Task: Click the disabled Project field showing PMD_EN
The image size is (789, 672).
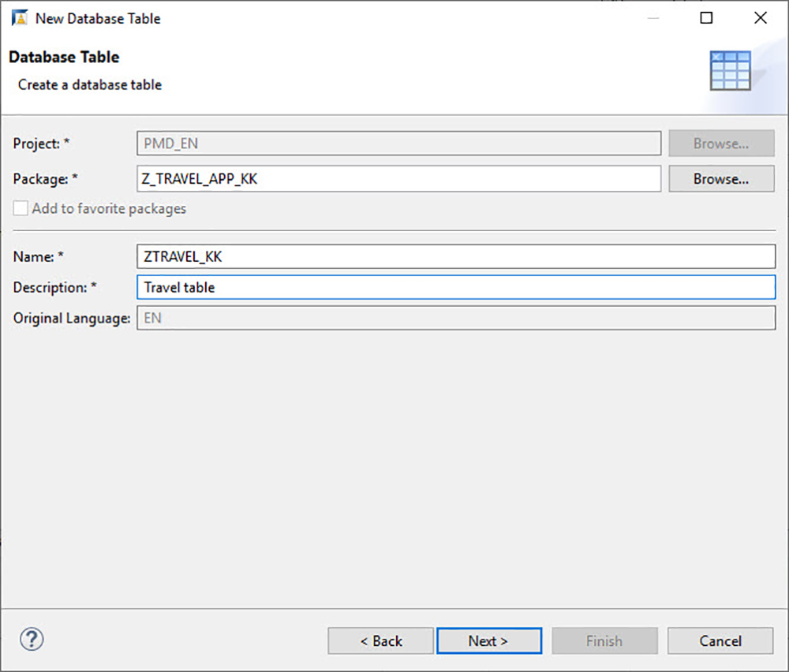Action: (x=394, y=143)
